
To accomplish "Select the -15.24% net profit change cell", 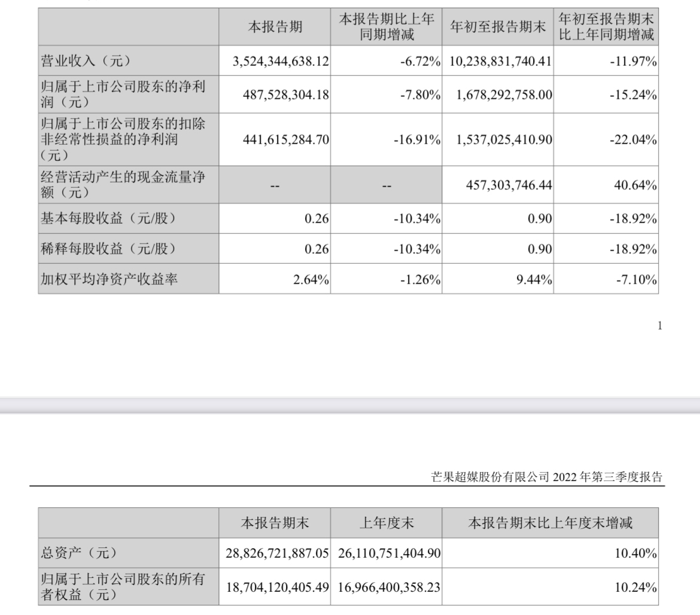I will (633, 95).
